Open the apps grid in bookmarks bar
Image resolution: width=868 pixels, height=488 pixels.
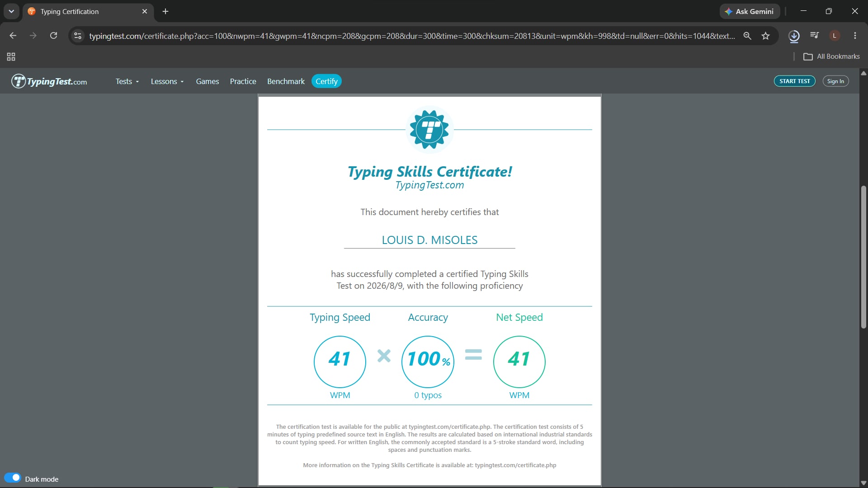pos(11,56)
